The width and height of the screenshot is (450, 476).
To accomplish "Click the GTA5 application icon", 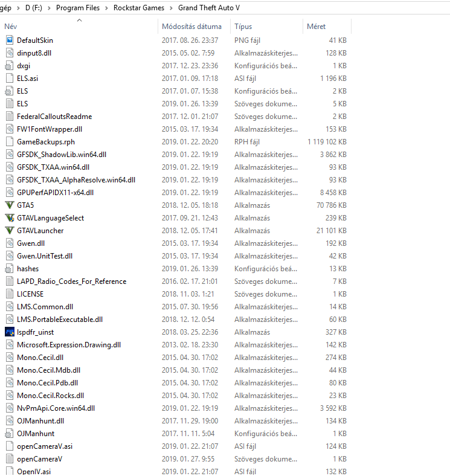I will tap(10, 205).
